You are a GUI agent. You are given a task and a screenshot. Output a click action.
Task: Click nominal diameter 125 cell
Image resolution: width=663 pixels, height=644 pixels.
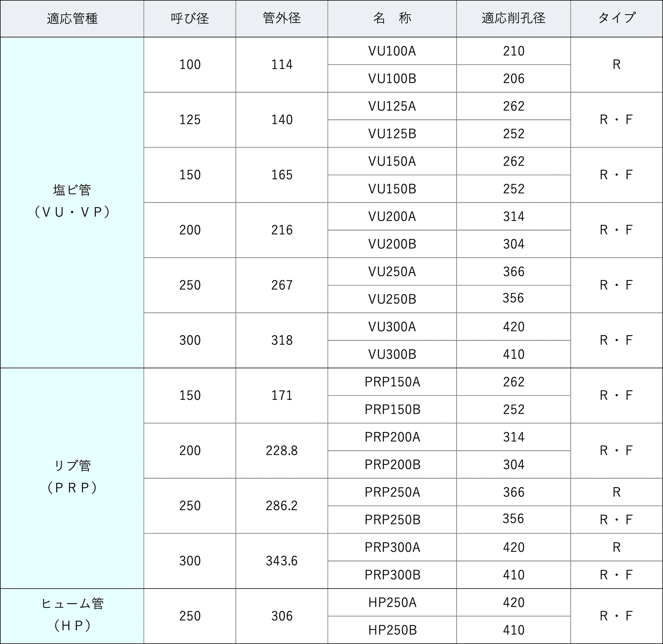pyautogui.click(x=190, y=120)
